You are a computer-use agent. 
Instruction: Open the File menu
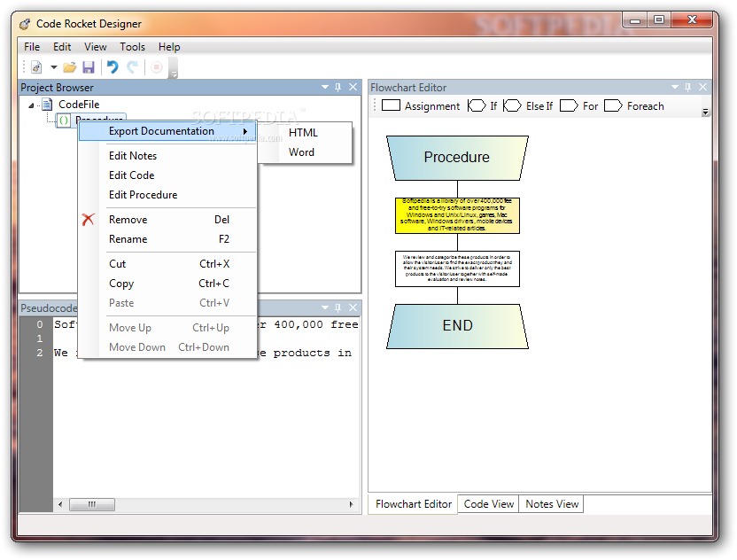[x=32, y=47]
